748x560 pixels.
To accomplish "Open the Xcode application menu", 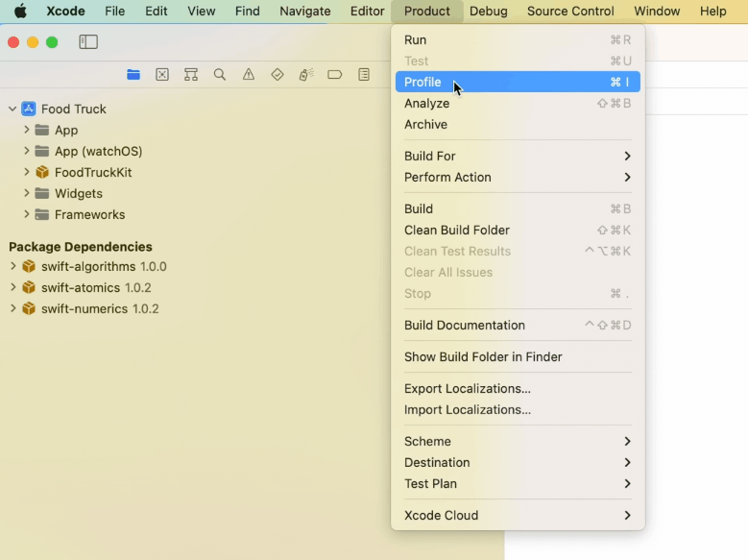I will [65, 11].
